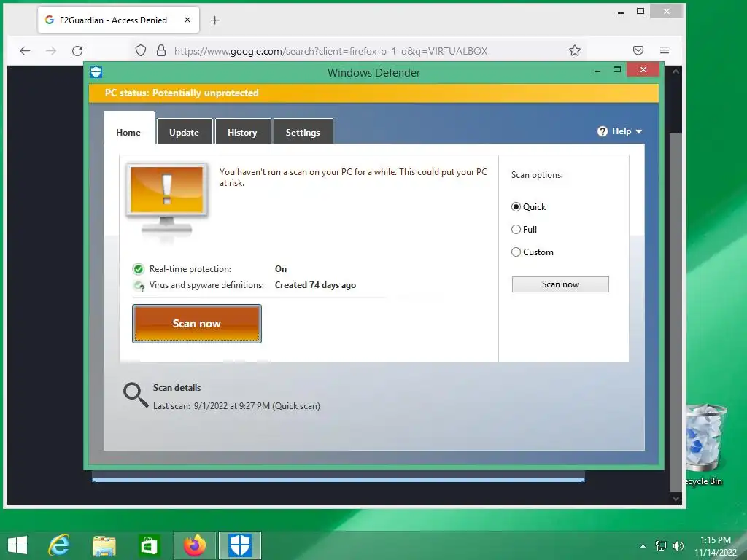Go back in Firefox
Viewport: 747px width, 560px height.
point(25,51)
